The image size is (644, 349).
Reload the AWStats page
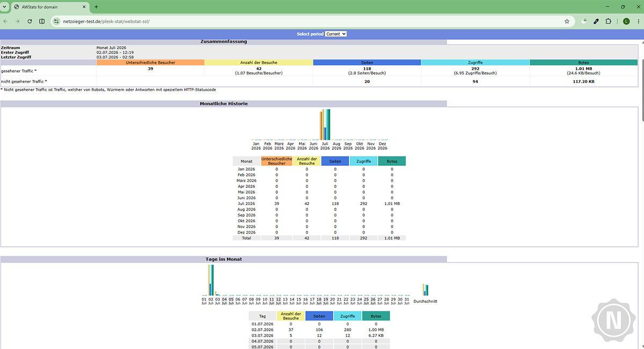click(30, 21)
